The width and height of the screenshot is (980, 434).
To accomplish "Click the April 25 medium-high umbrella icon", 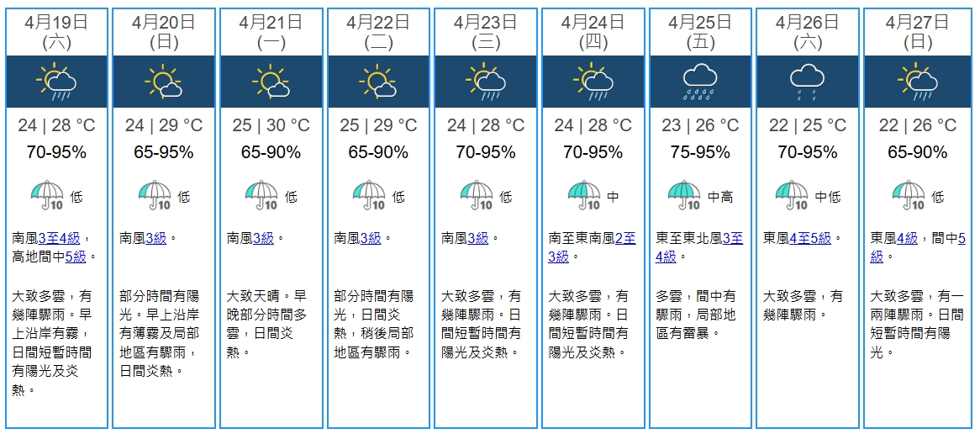I will [x=684, y=195].
